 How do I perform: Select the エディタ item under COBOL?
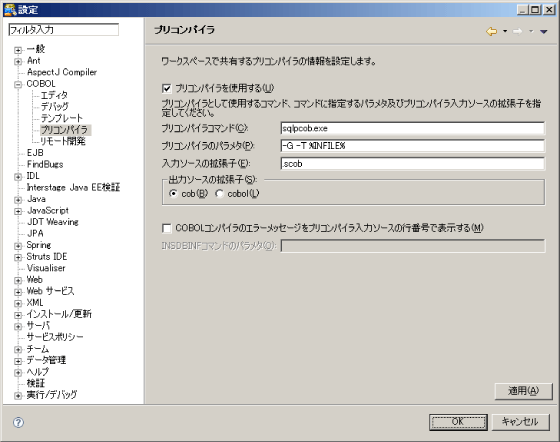pos(54,95)
